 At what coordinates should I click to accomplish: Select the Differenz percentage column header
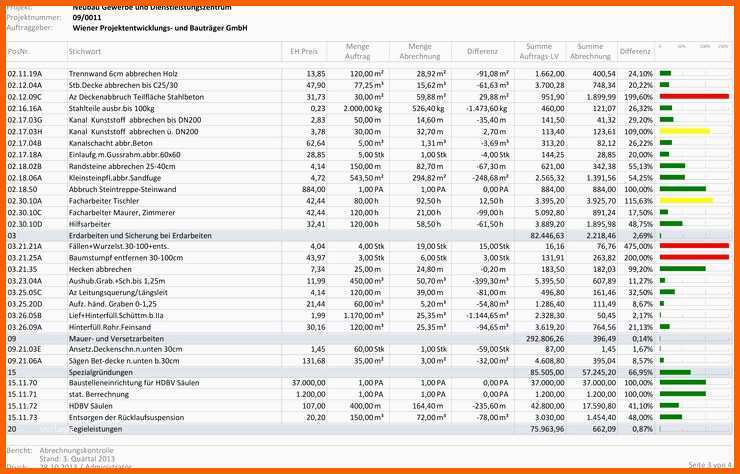click(x=635, y=51)
